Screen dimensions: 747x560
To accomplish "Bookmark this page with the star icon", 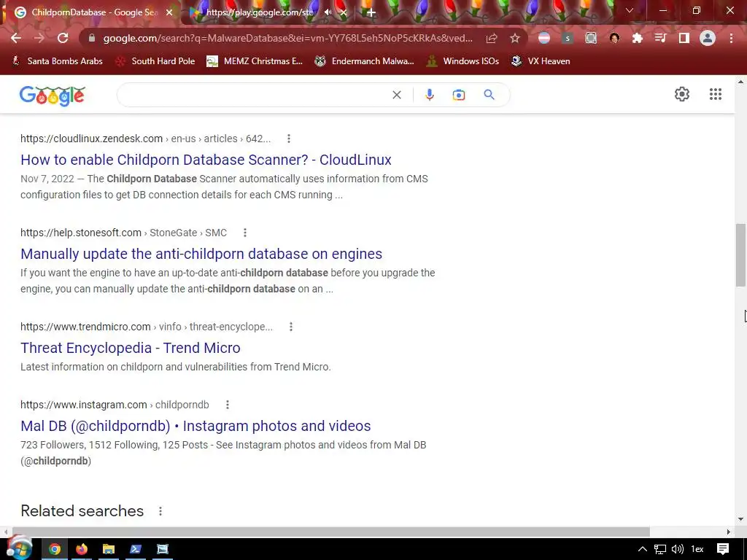I will point(515,38).
